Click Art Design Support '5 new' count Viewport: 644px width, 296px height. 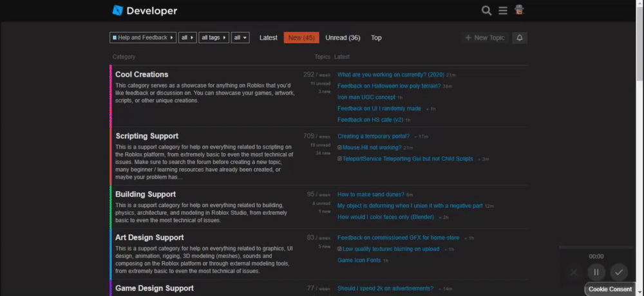324,246
